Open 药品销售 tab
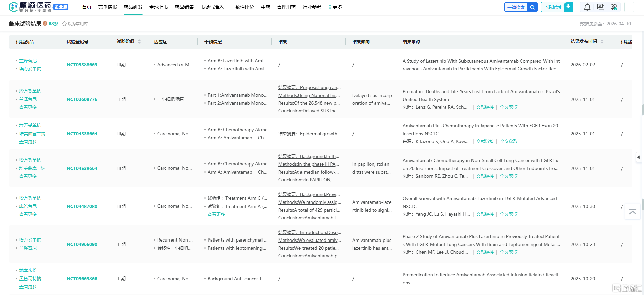The image size is (644, 295). point(184,7)
